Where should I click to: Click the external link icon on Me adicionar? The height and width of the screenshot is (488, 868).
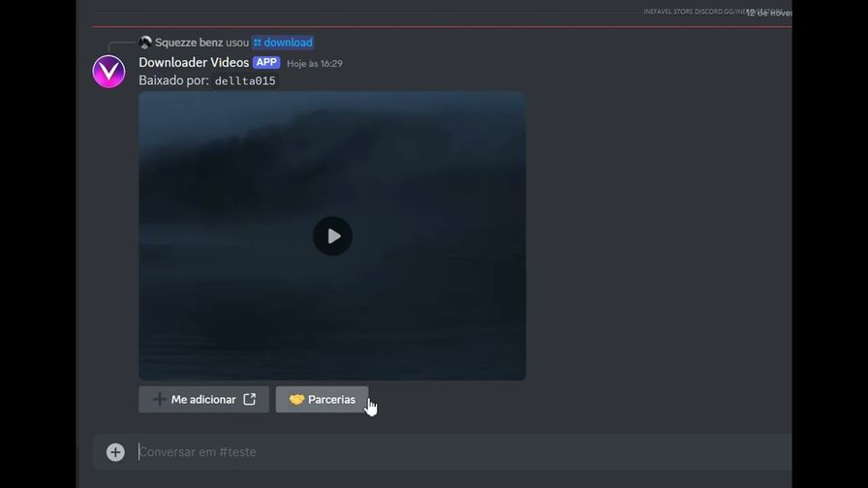pos(250,399)
